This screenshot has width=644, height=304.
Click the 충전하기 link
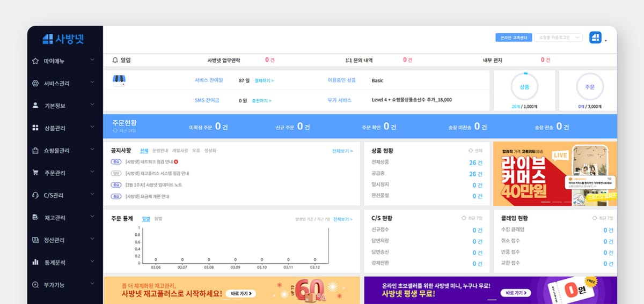pyautogui.click(x=261, y=100)
